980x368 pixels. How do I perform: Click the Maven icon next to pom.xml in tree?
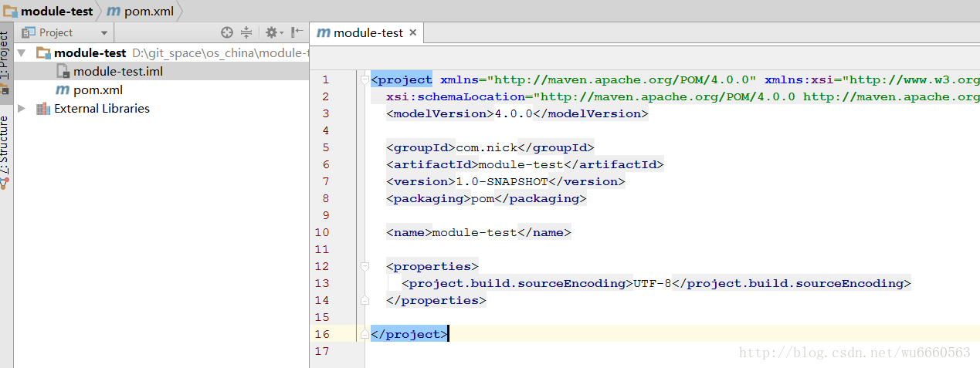[62, 90]
